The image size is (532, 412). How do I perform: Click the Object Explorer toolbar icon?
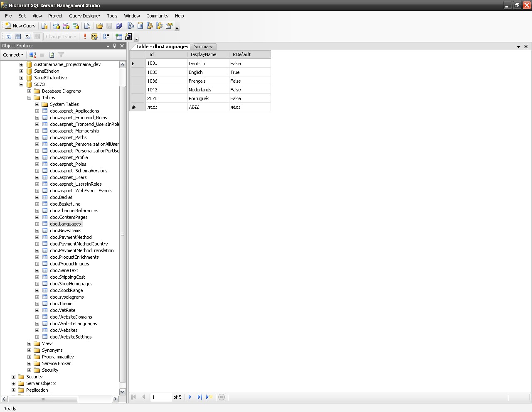150,26
